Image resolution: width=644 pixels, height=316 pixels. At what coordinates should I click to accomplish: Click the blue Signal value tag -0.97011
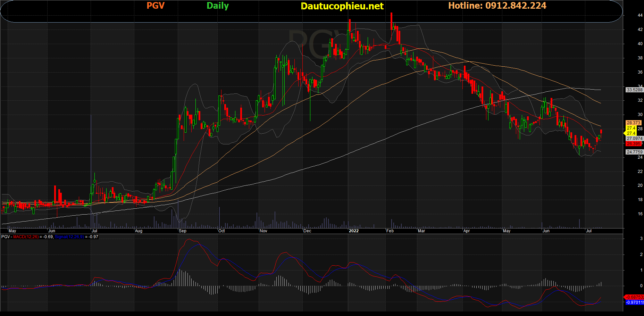click(x=634, y=302)
